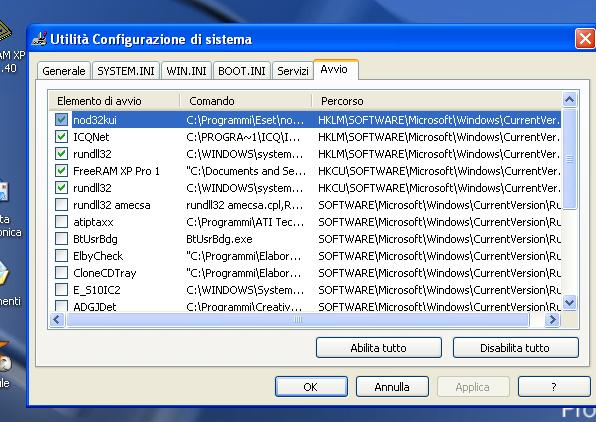This screenshot has width=596, height=422.
Task: Select the E_S10IC2 entry text
Action: pyautogui.click(x=97, y=290)
